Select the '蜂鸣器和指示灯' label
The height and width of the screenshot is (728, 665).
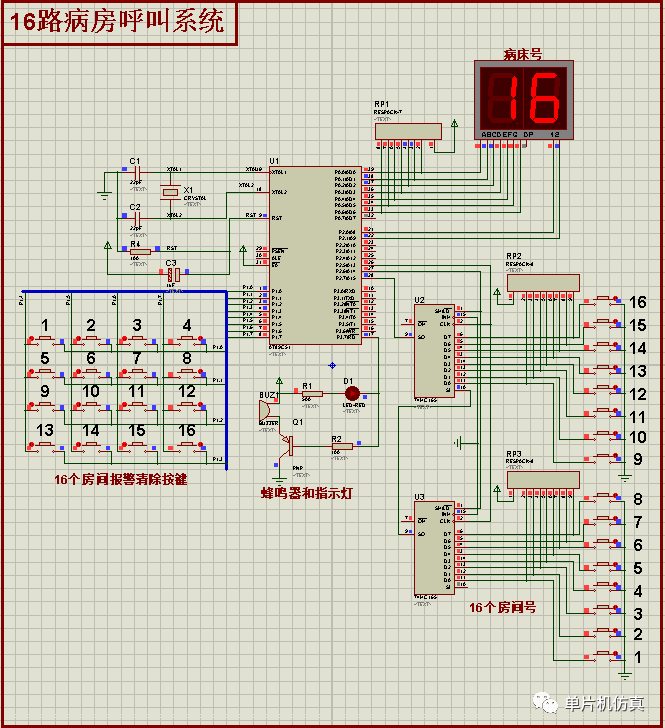[307, 493]
